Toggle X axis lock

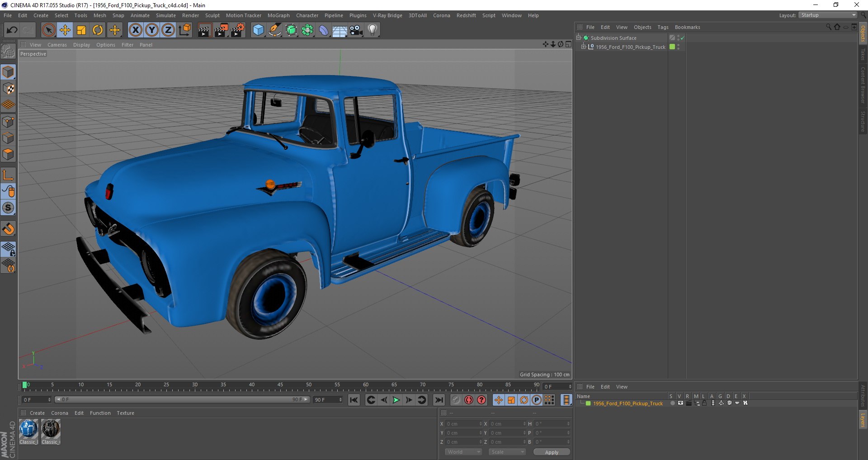[x=135, y=30]
